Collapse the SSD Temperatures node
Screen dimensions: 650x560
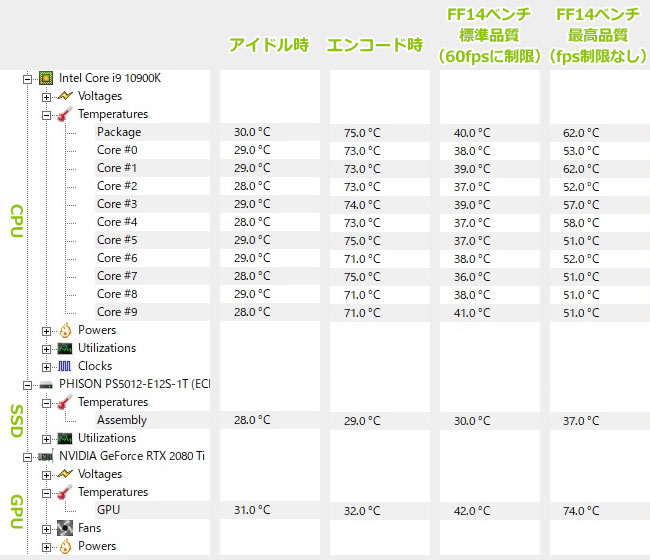(46, 403)
